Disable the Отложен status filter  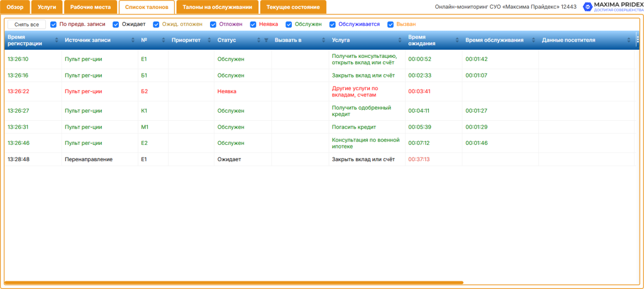click(x=213, y=25)
